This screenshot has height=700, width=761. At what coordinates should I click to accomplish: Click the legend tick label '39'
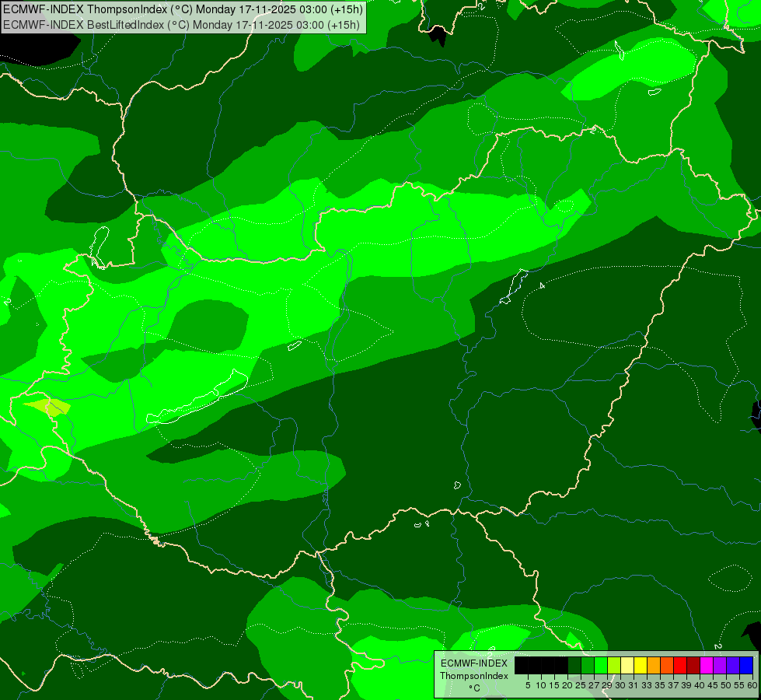[x=686, y=685]
